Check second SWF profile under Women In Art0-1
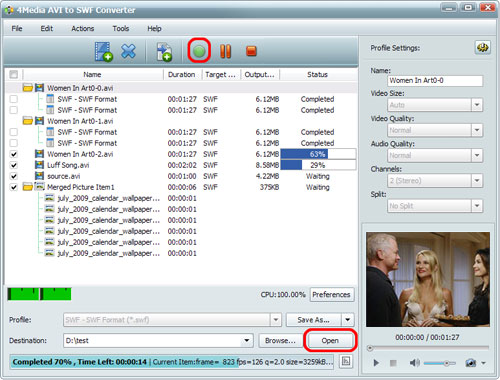Image resolution: width=500 pixels, height=380 pixels. pyautogui.click(x=14, y=143)
